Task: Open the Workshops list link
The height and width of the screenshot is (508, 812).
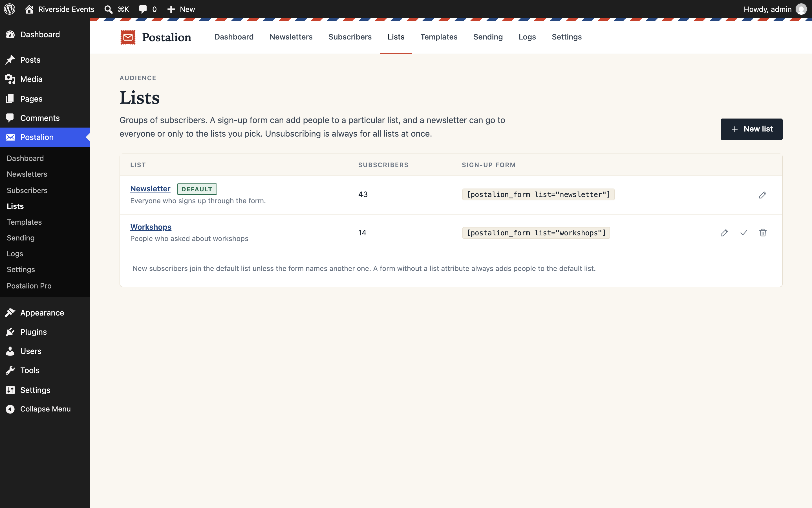Action: click(151, 227)
